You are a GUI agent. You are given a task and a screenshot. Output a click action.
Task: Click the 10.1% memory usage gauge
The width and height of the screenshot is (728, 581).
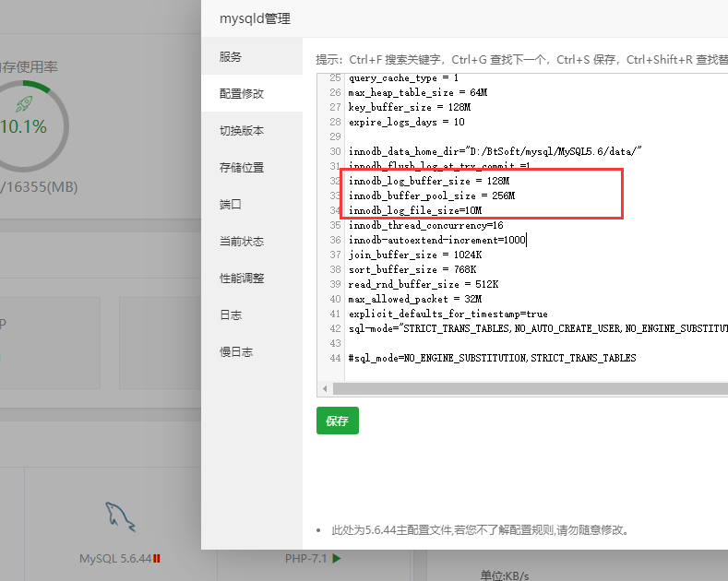tap(23, 126)
